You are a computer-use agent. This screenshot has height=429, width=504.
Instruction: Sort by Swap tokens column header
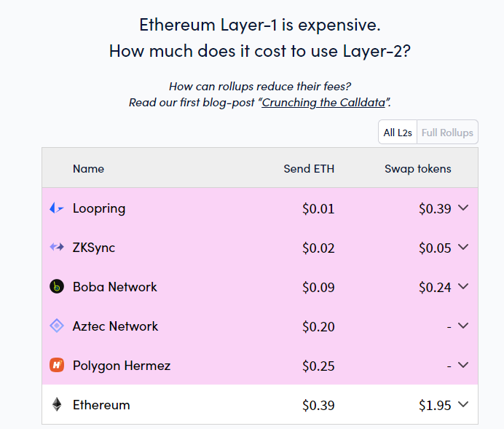click(x=418, y=169)
